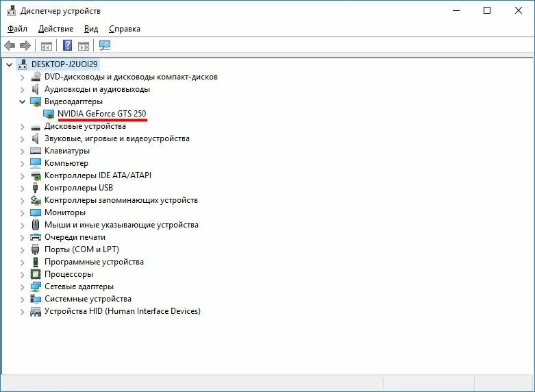This screenshot has width=535, height=392.
Task: Click the port icon beside Порты (COM и LPT)
Action: tap(35, 249)
